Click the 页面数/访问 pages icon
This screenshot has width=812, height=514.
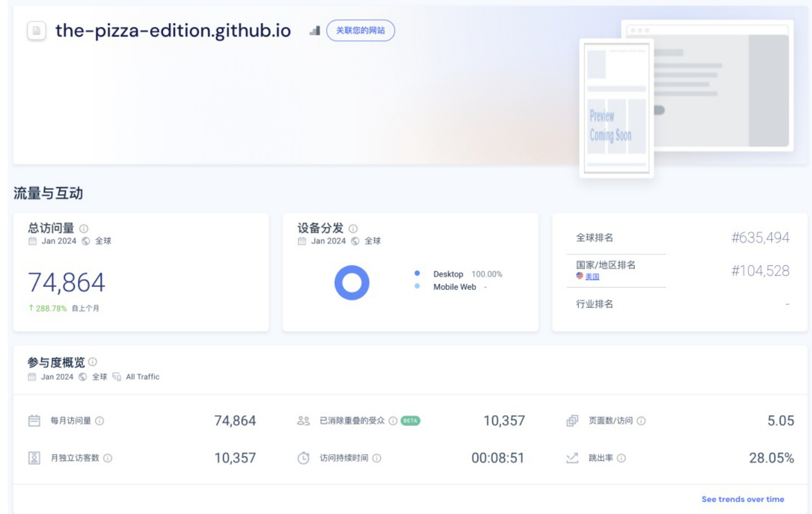[572, 421]
